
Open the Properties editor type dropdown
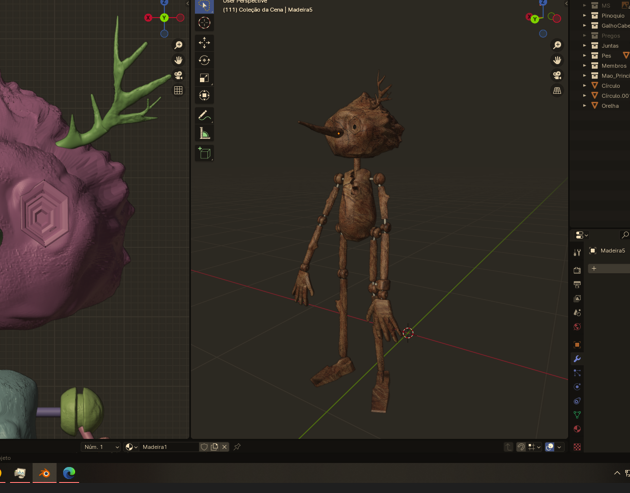(x=581, y=235)
